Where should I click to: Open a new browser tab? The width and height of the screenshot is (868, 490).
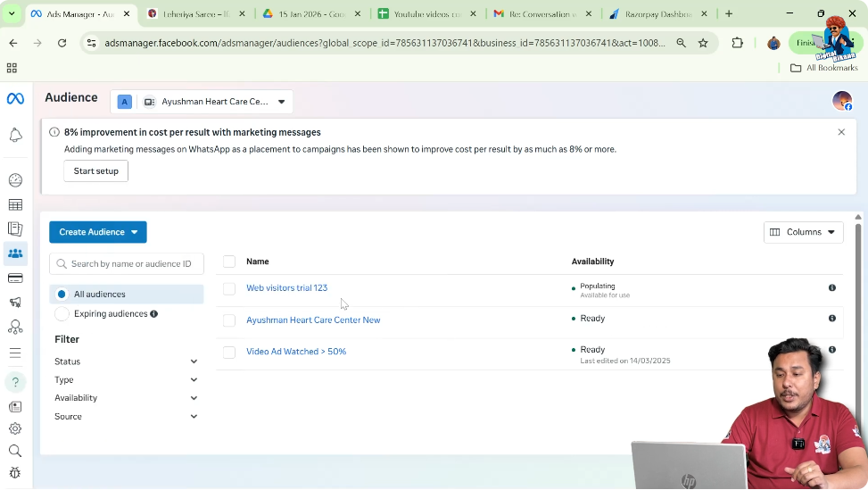coord(729,14)
